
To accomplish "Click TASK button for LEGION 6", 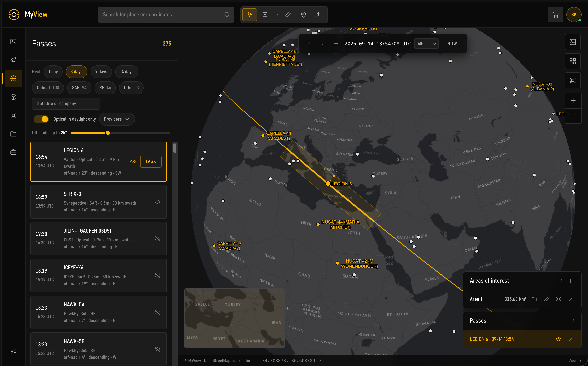I will point(151,161).
